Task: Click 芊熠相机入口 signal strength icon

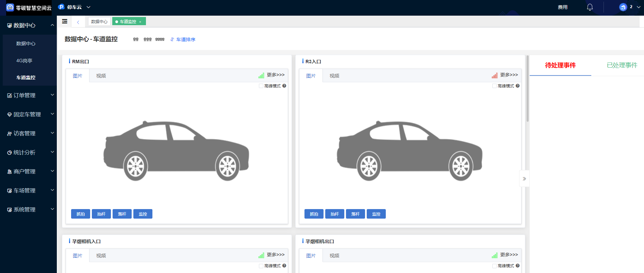Action: coord(261,255)
